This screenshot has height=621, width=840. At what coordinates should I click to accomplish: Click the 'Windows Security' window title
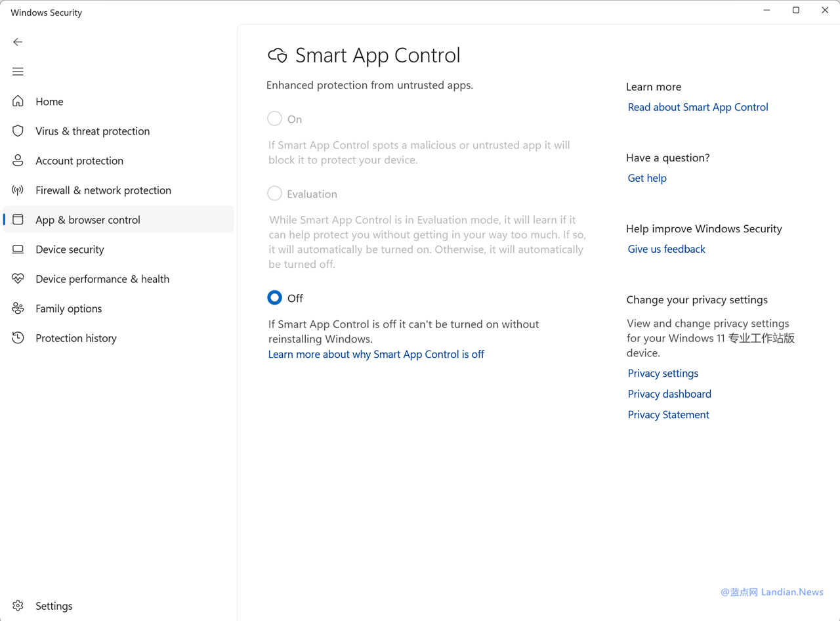point(46,12)
